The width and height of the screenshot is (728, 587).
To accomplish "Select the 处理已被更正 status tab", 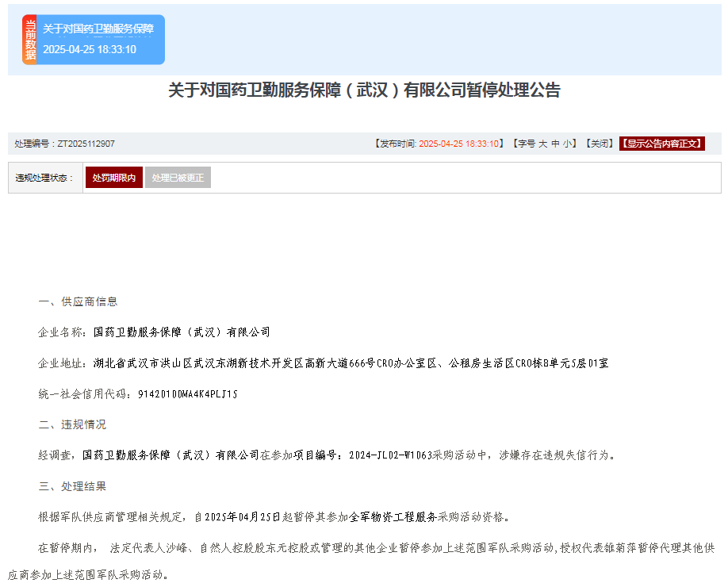I will [x=178, y=178].
